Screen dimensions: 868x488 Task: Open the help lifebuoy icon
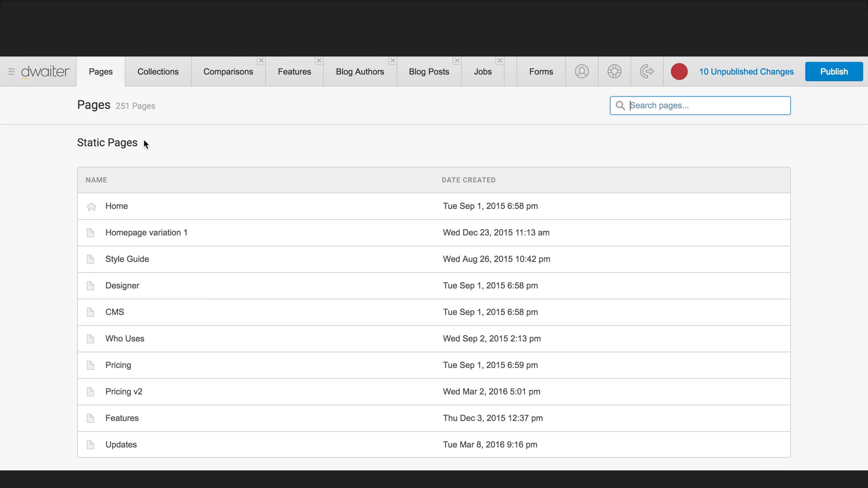(x=614, y=71)
